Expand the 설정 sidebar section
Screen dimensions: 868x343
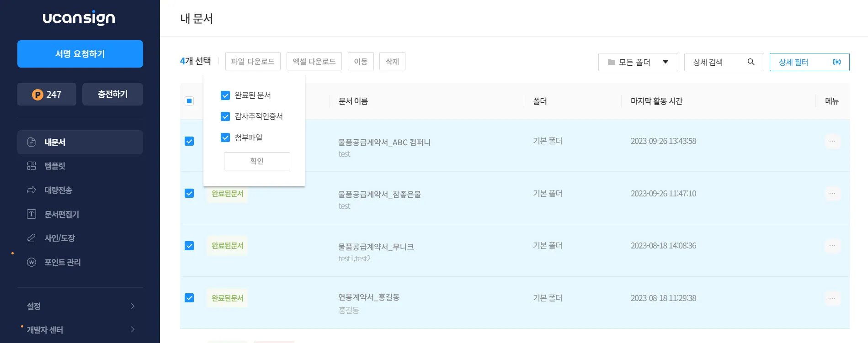click(x=80, y=306)
